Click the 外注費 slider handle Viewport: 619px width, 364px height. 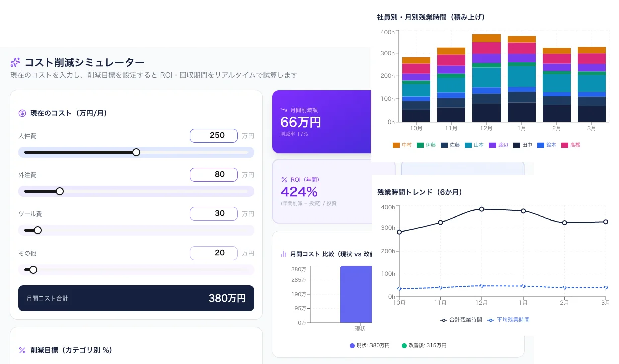coord(60,191)
